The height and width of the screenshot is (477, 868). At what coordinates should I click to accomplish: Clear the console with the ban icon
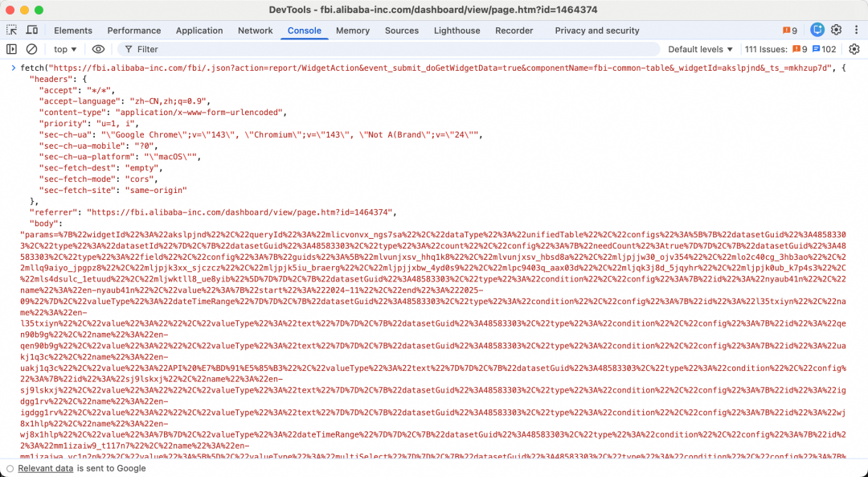(x=32, y=49)
